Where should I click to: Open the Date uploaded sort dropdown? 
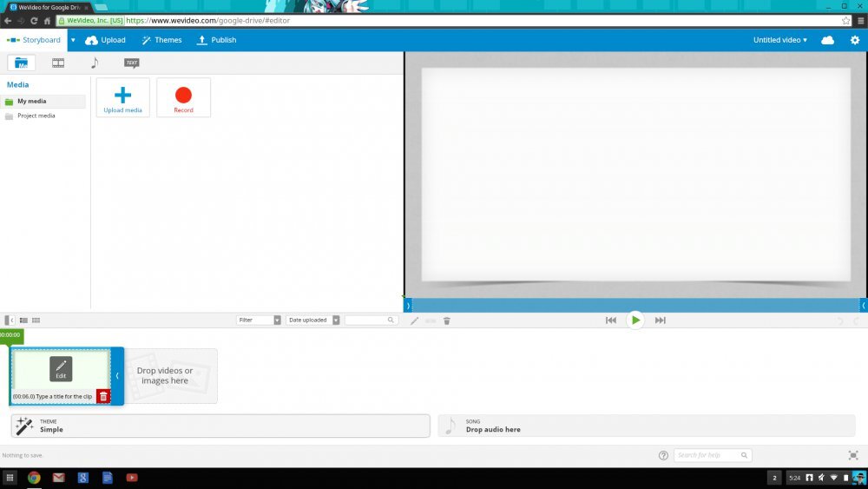tap(312, 320)
